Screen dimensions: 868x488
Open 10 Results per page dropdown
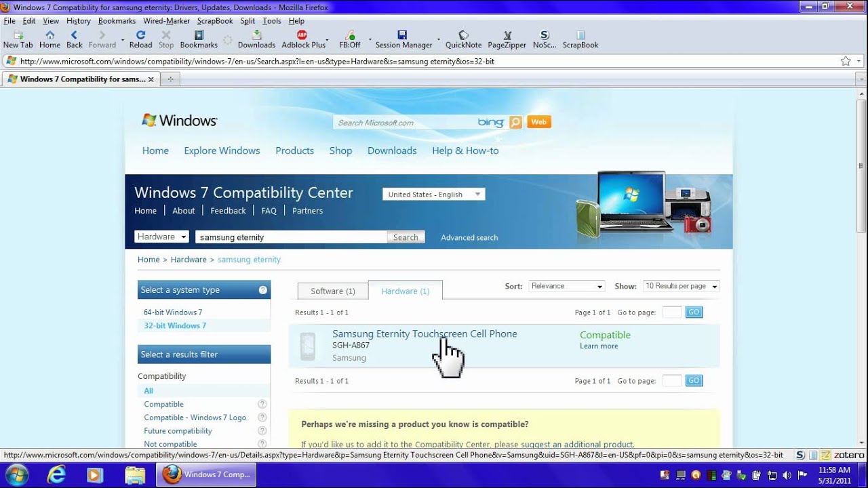(x=681, y=286)
